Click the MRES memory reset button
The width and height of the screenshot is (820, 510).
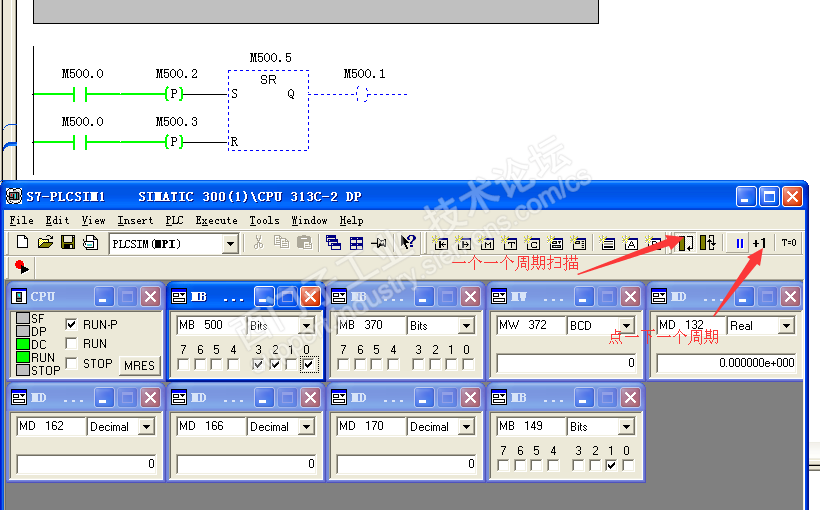coord(139,365)
